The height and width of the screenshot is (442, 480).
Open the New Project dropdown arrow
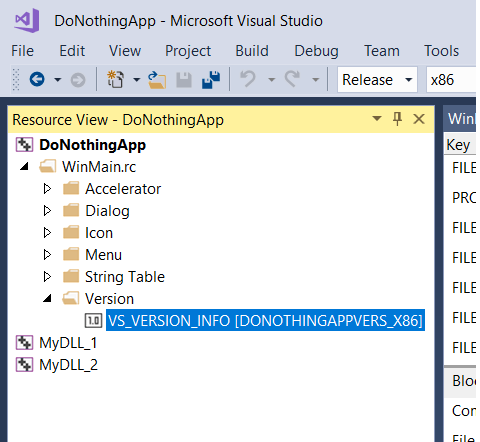click(x=136, y=80)
